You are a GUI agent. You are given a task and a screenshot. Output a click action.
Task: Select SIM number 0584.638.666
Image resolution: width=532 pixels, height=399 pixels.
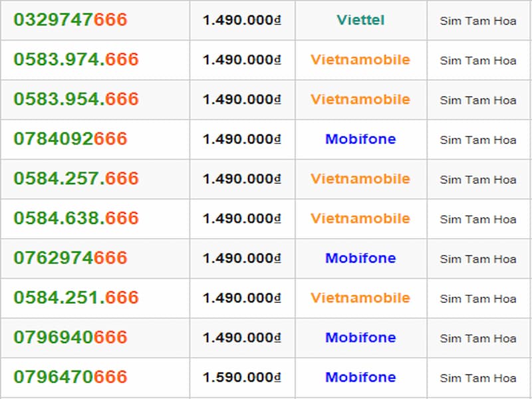76,218
